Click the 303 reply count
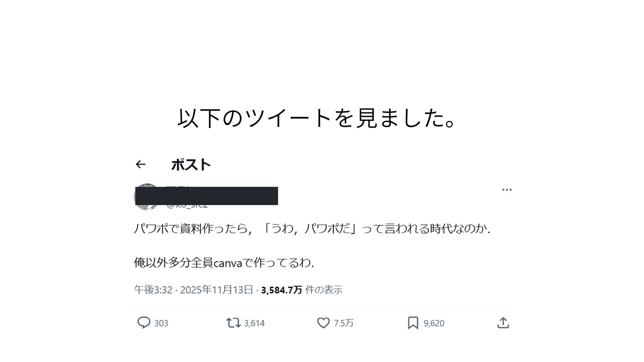Viewport: 644px width, 362px height. (161, 323)
